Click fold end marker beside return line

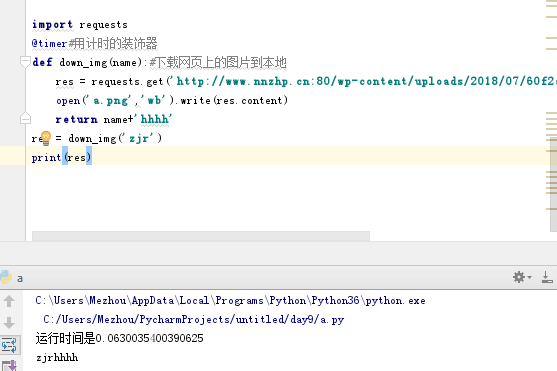(x=25, y=118)
